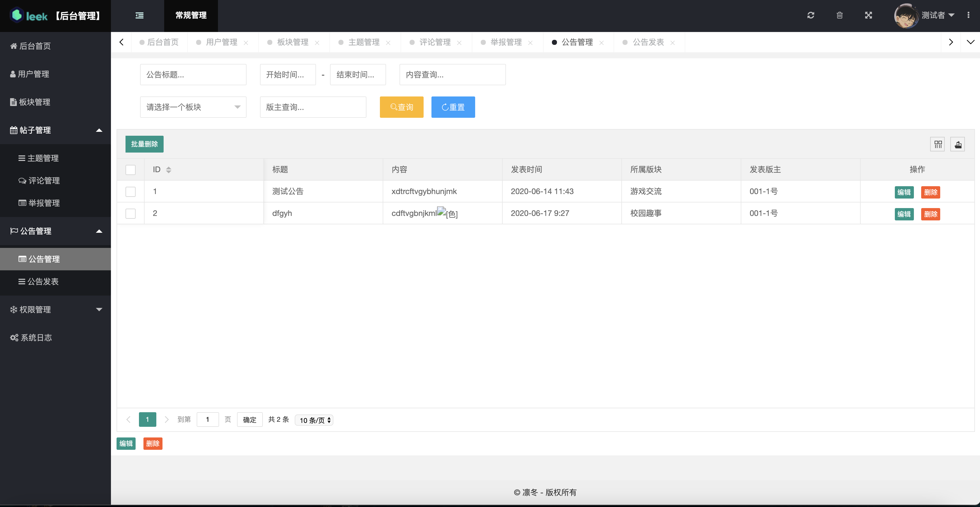Screen dimensions: 980x507
Task: Select the 常规管理 top menu item
Action: click(x=191, y=16)
